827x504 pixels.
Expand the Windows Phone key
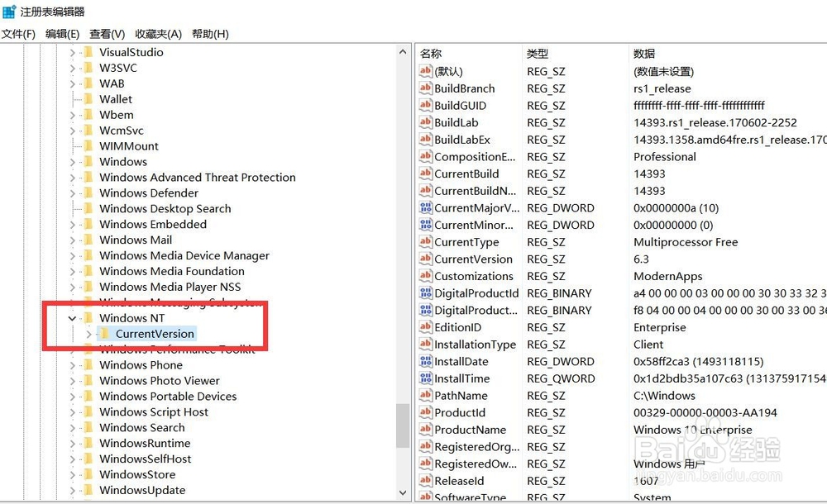[73, 365]
